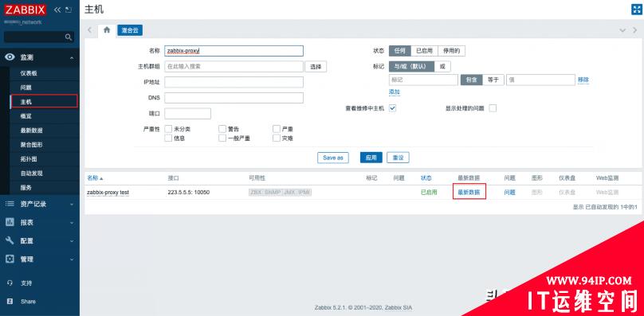Viewport: 644px width, 316px height.
Task: Open 服务 in the sidebar
Action: [26, 188]
